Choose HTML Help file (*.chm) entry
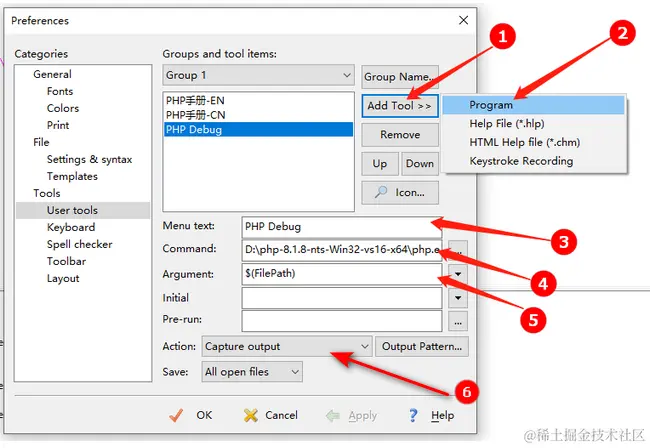Image resolution: width=650 pixels, height=448 pixels. click(534, 142)
